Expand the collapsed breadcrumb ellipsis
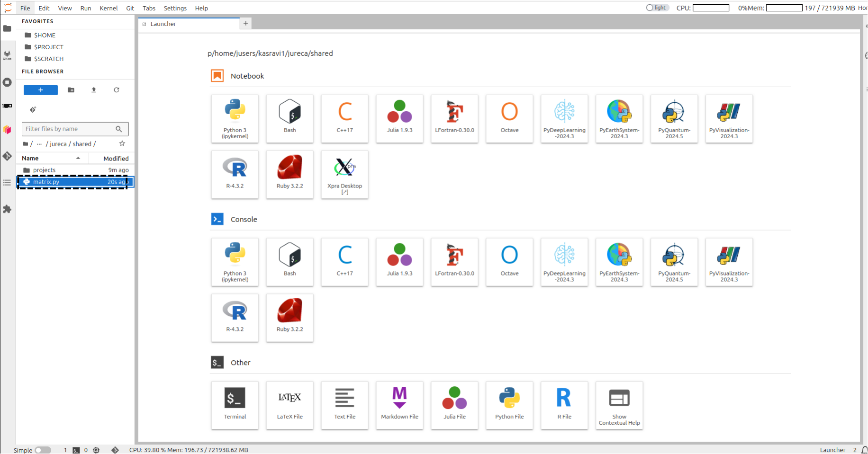868x454 pixels. tap(39, 144)
